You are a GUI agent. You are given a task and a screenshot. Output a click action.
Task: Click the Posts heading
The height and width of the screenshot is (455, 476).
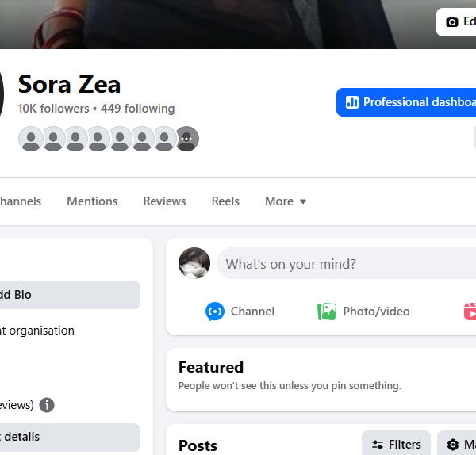[198, 445]
